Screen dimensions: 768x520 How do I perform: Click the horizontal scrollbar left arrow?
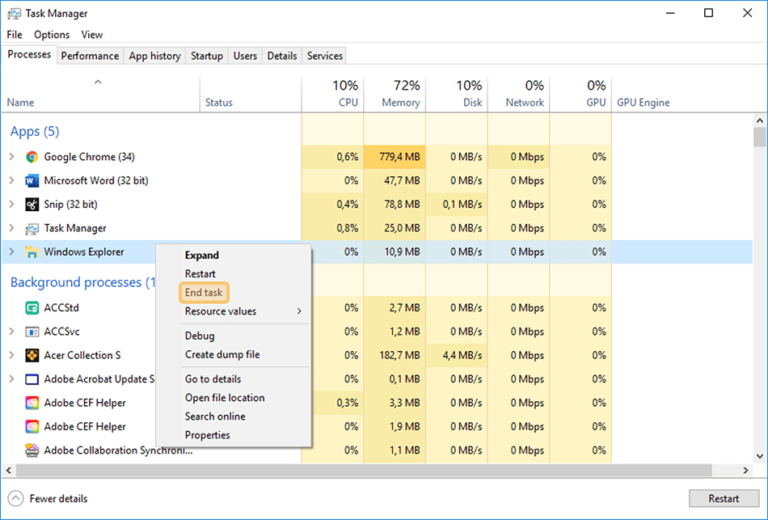pos(8,470)
